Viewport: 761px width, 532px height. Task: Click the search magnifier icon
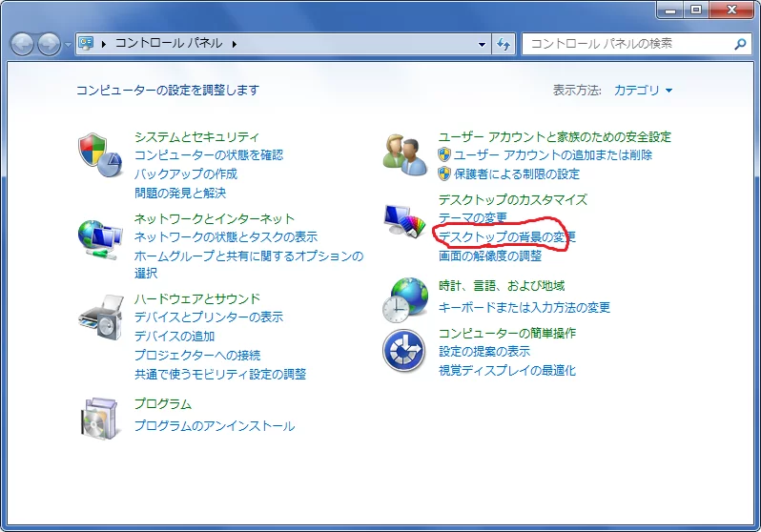pos(739,44)
